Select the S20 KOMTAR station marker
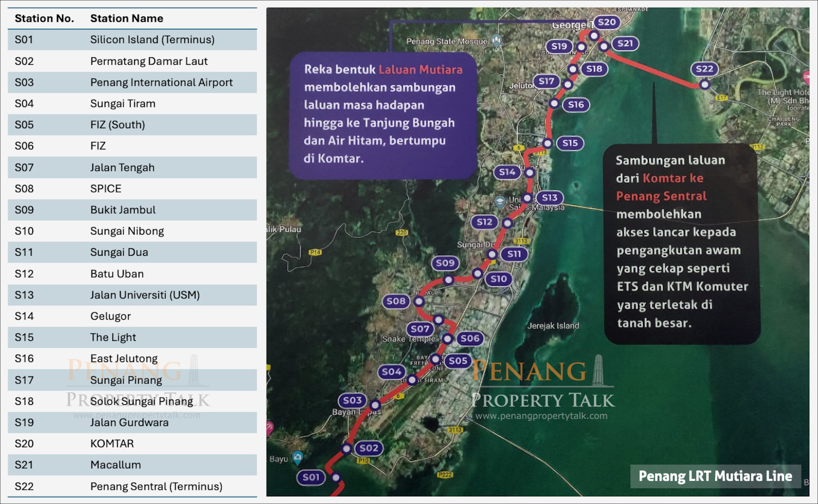 pyautogui.click(x=607, y=22)
